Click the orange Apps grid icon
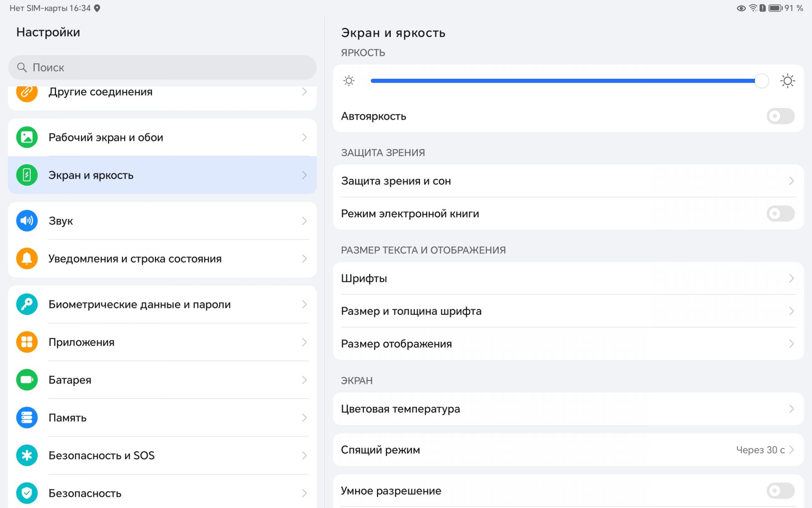This screenshot has width=812, height=508. [27, 342]
